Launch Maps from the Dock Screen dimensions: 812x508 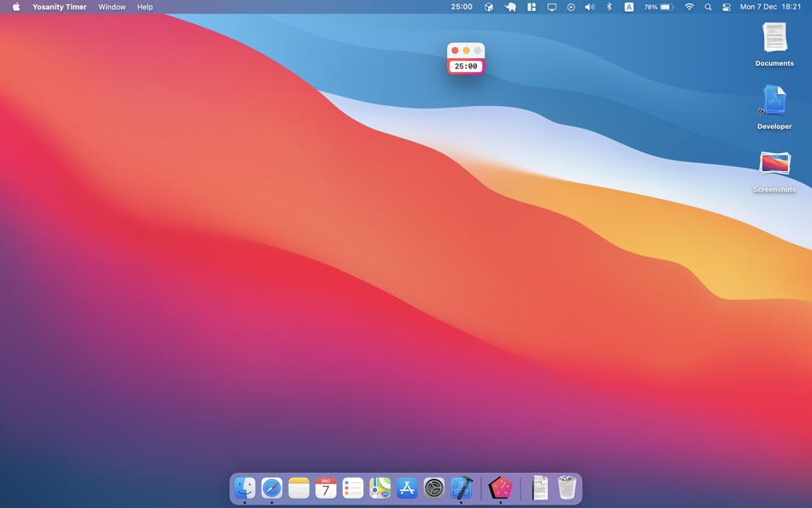tap(380, 487)
